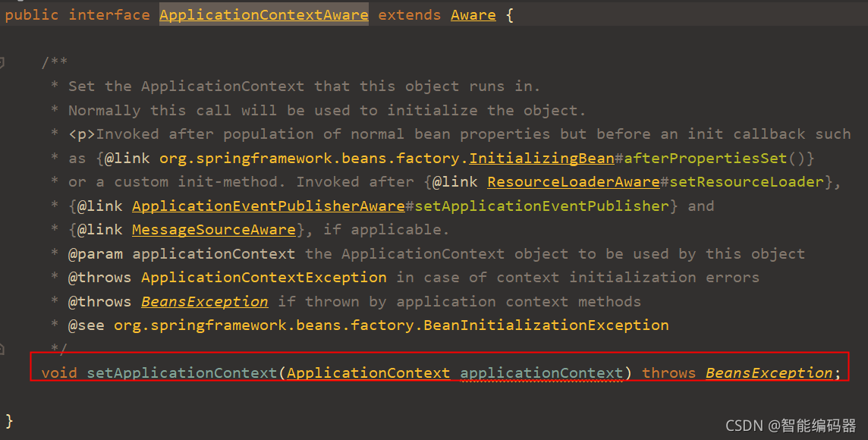
Task: Place the cursor on the setApplicationContext method name
Action: 181,373
